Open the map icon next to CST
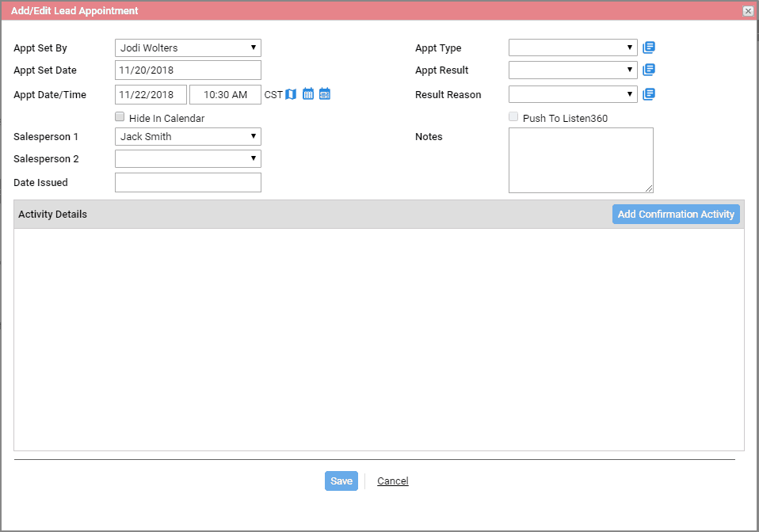 click(291, 94)
